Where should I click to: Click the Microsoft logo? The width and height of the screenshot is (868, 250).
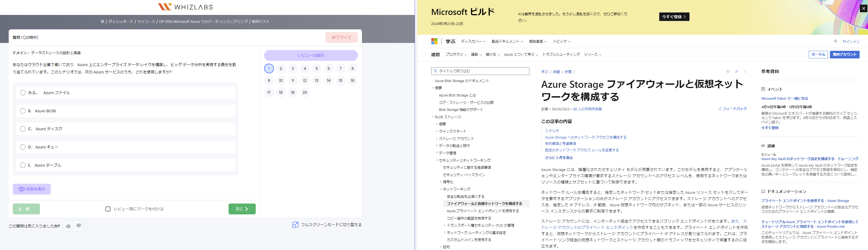click(434, 42)
